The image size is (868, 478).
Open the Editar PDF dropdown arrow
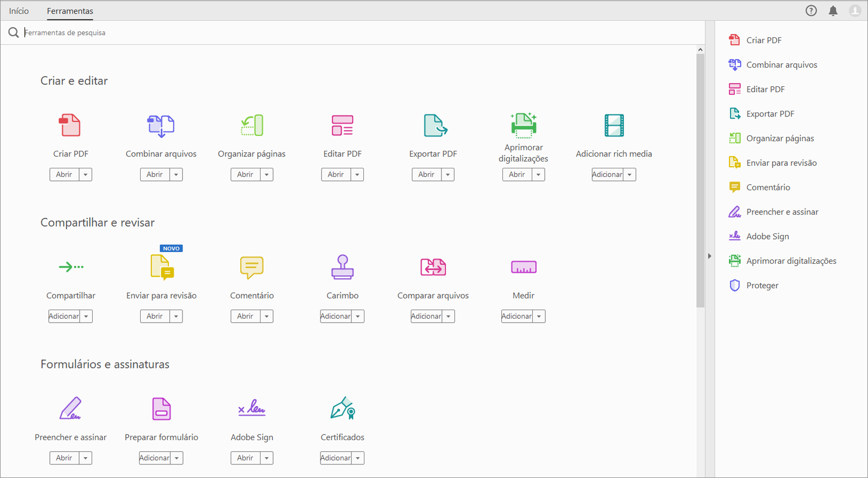pyautogui.click(x=357, y=175)
